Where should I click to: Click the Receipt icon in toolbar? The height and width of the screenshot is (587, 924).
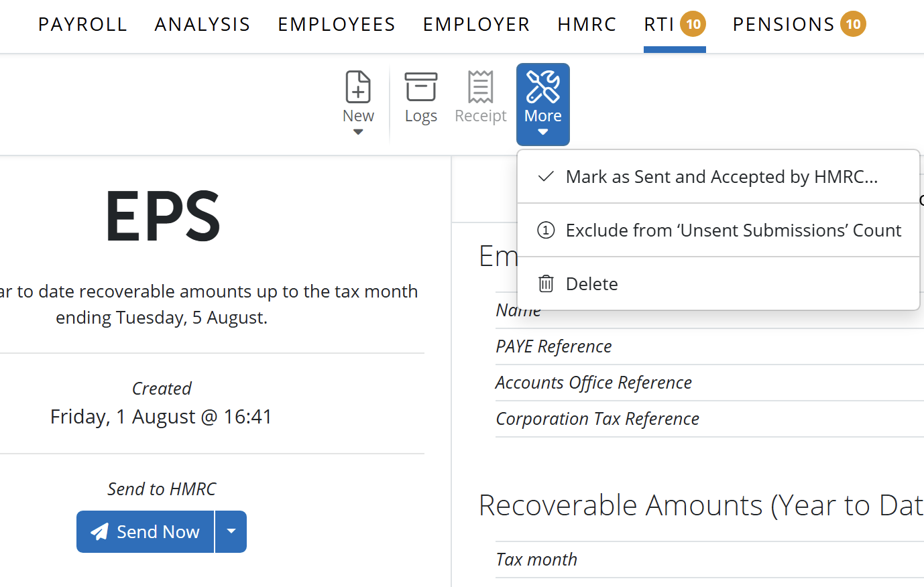click(x=481, y=87)
